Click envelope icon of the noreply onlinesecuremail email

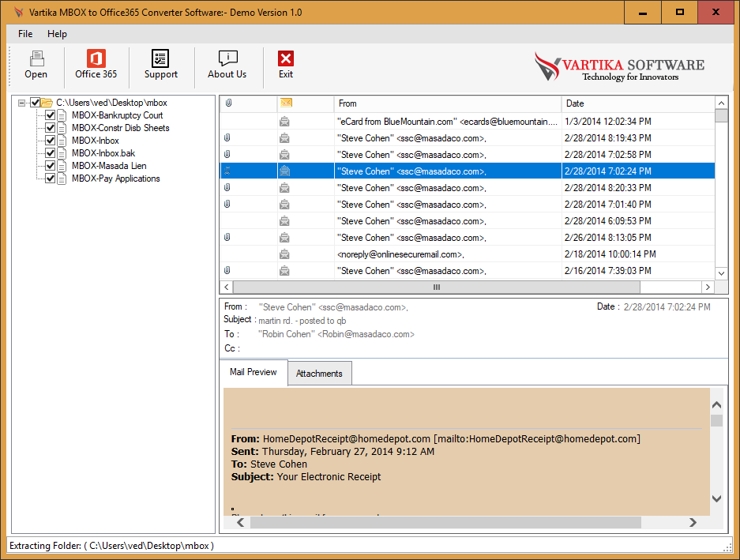tap(284, 254)
